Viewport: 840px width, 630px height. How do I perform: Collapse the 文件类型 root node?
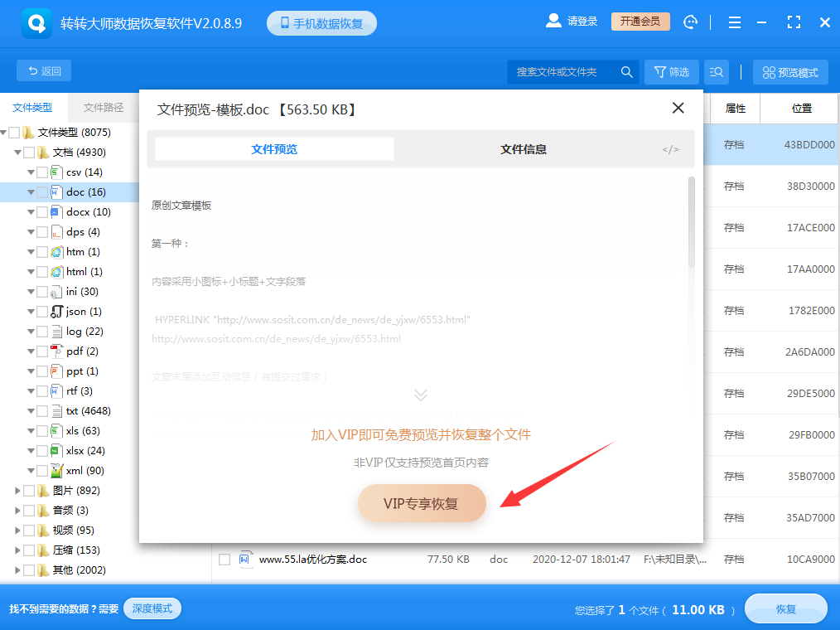point(3,133)
